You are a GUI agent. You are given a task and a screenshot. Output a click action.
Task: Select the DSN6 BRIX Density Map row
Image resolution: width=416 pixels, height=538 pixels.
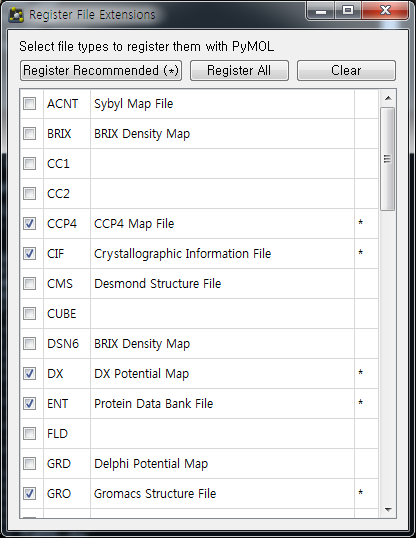click(199, 344)
